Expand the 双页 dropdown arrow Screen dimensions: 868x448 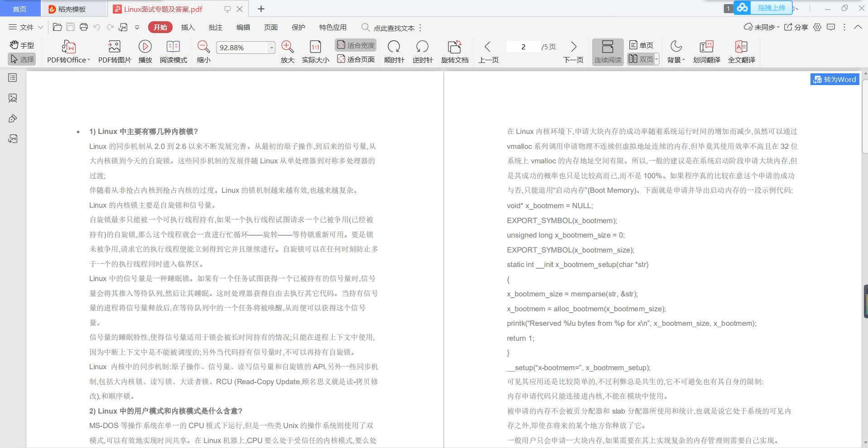coord(656,59)
